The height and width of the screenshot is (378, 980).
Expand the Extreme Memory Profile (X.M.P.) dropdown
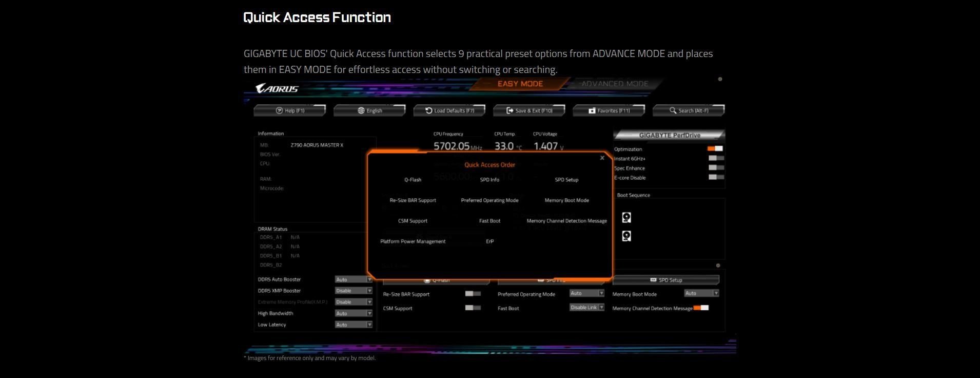(x=354, y=302)
